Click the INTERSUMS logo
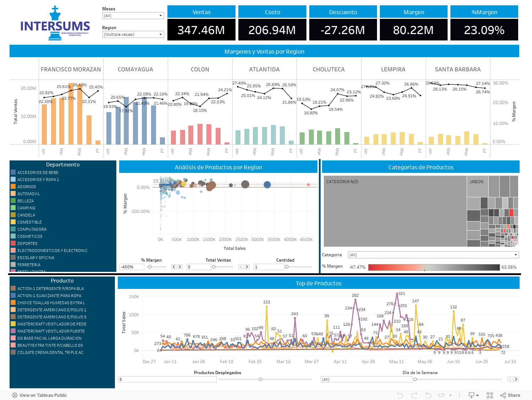532x400 pixels. 55,23
